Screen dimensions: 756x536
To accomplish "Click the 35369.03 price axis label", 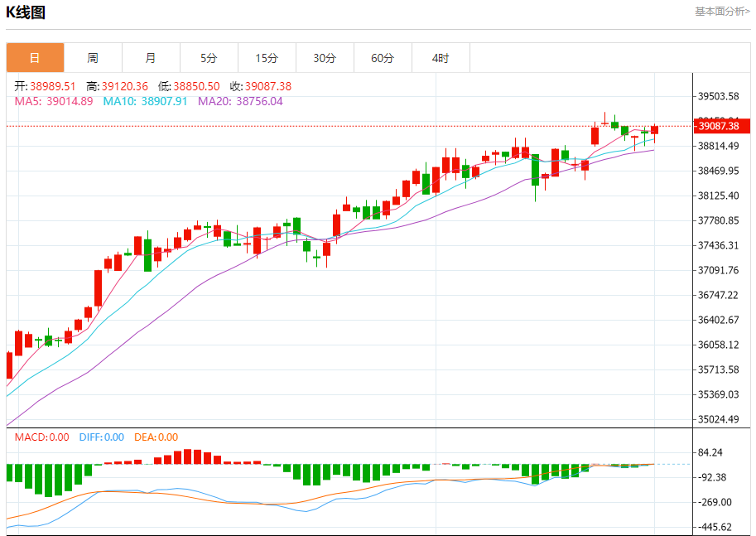I will coord(719,394).
